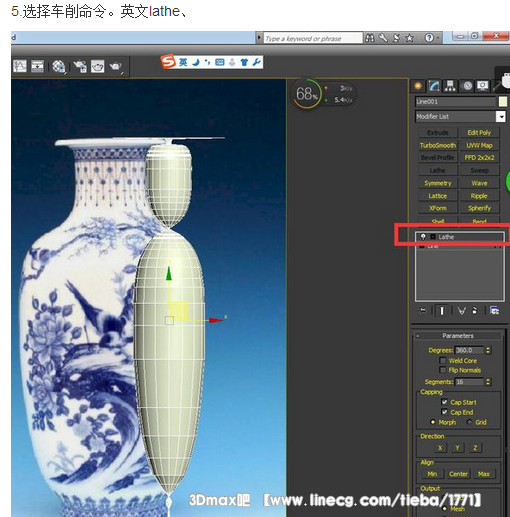This screenshot has width=510, height=517.
Task: Enable the Flip Normals checkbox
Action: pyautogui.click(x=443, y=370)
